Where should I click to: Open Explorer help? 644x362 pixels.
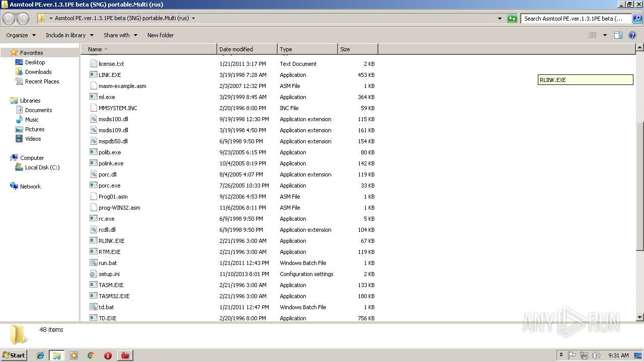click(633, 35)
